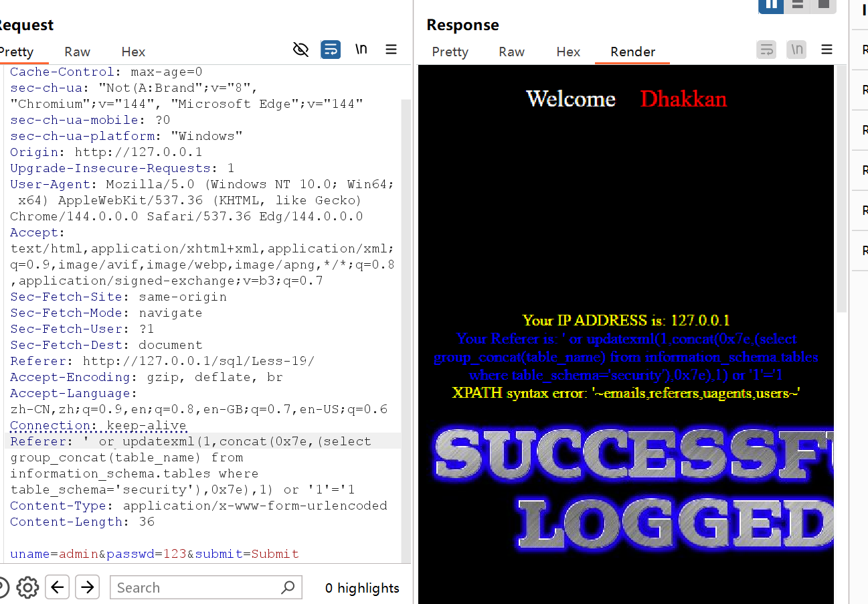Toggle \n line-break display in Response panel
The width and height of the screenshot is (868, 604).
coord(796,50)
